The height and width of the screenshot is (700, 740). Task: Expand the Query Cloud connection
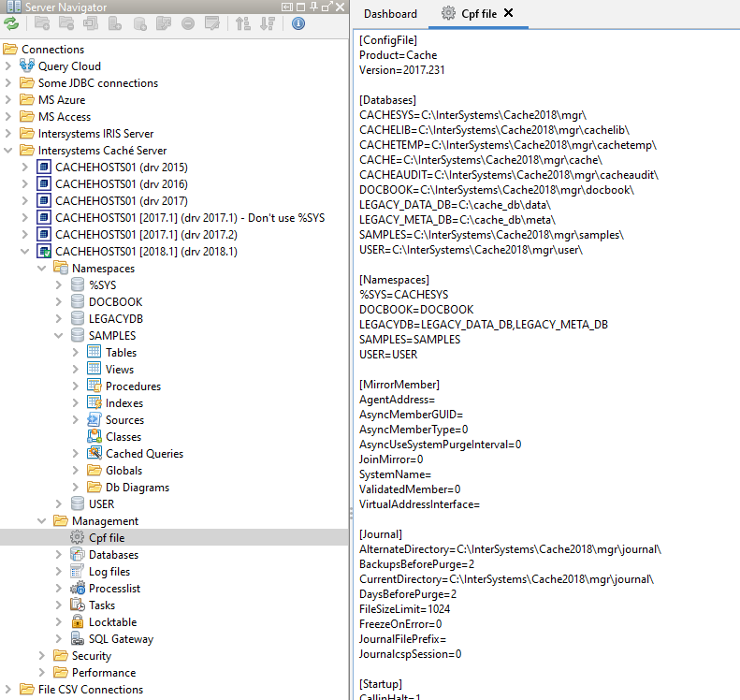[8, 66]
